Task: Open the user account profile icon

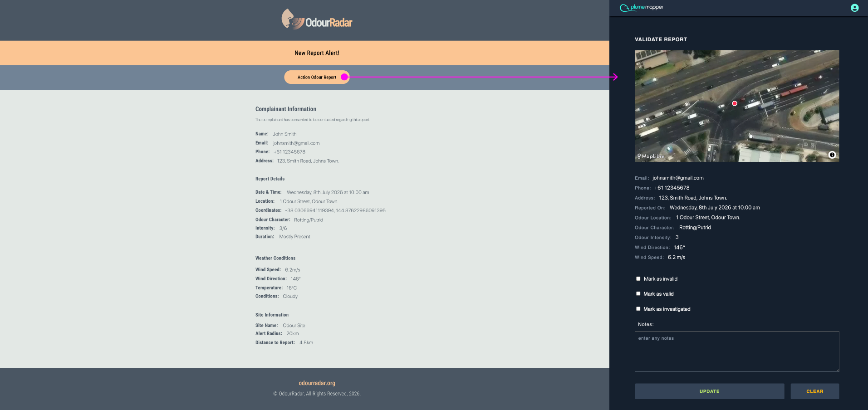Action: tap(854, 8)
